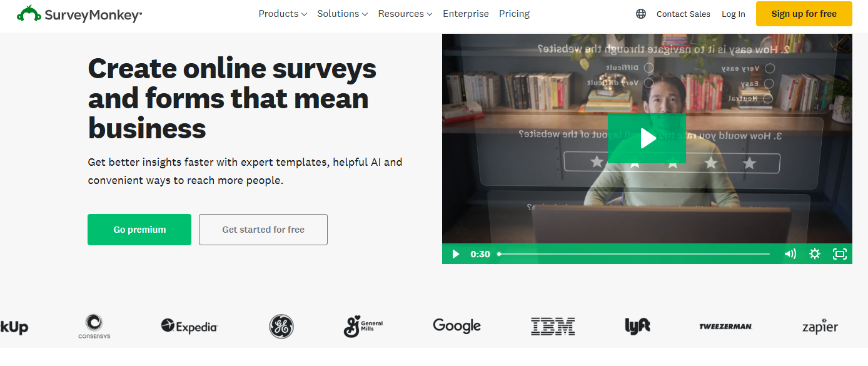Open video settings gear icon
Viewport: 868px width, 366px height.
pyautogui.click(x=815, y=254)
